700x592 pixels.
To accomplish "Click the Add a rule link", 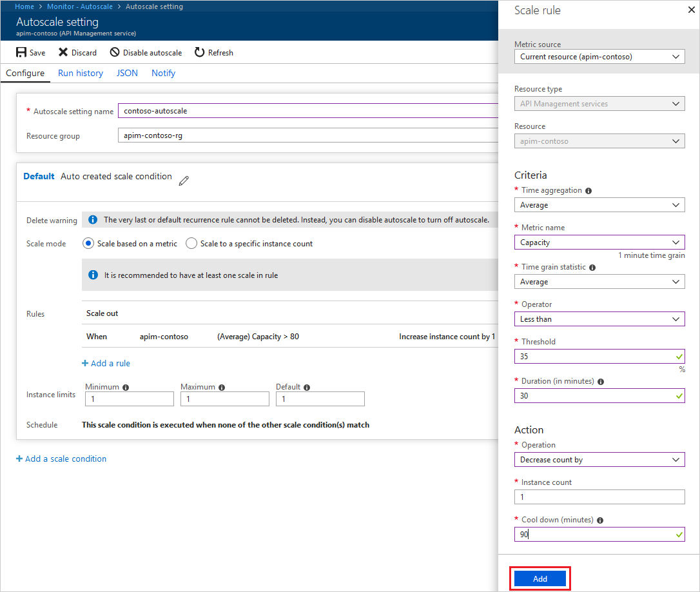I will 106,363.
